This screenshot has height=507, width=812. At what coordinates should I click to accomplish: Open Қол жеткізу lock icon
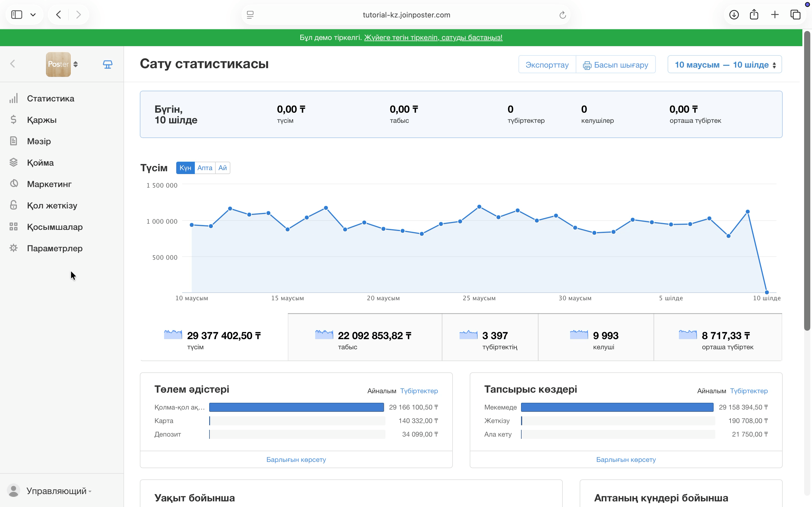click(14, 205)
